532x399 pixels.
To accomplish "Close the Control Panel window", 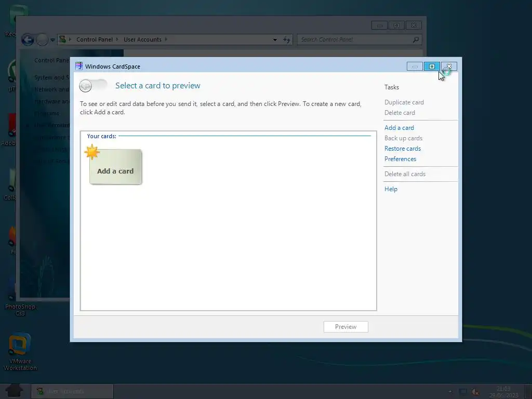I will 414,25.
